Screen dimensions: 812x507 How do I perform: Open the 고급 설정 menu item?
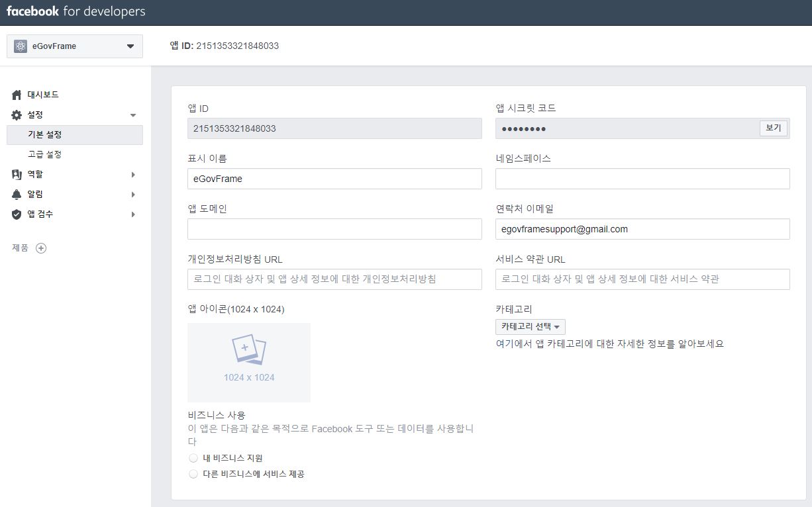45,155
